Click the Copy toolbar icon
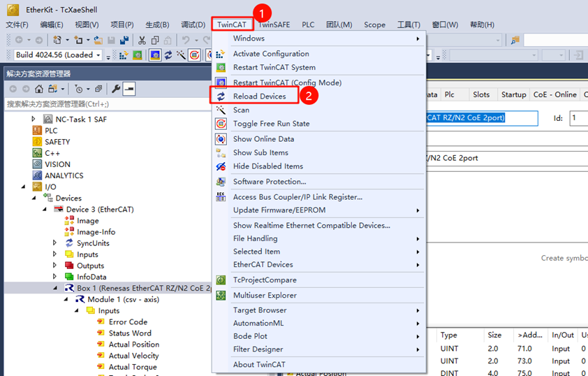 (x=155, y=40)
